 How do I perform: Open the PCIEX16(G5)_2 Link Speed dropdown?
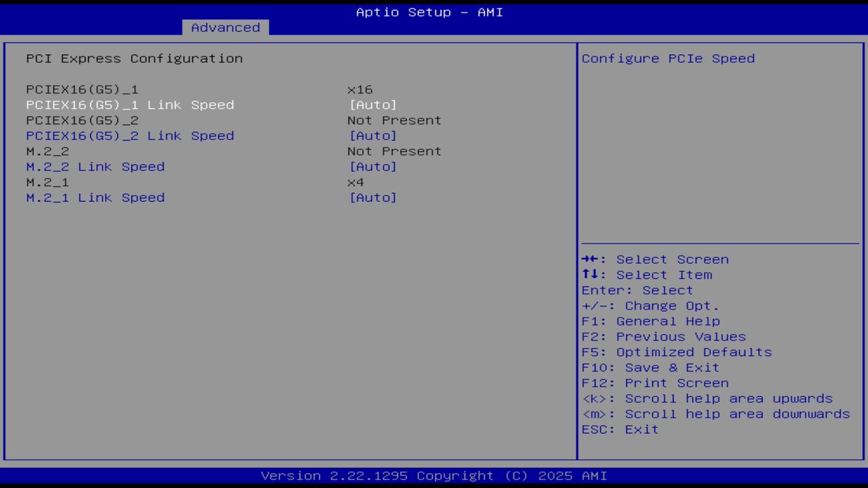pyautogui.click(x=373, y=136)
